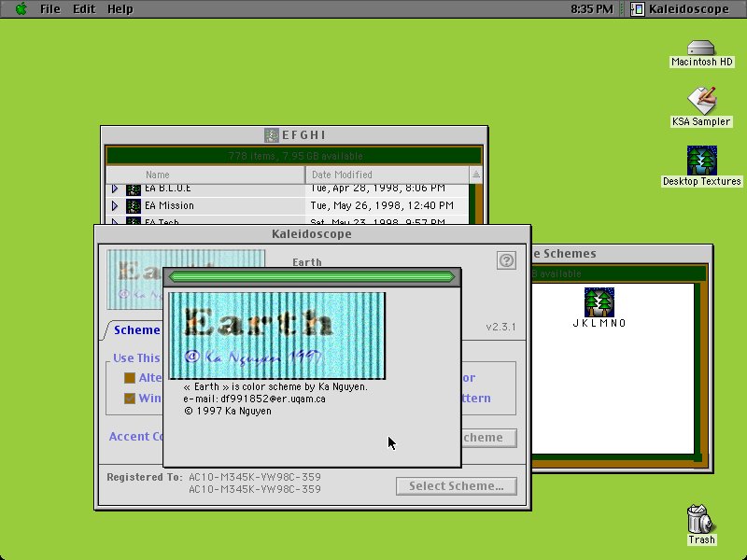The image size is (747, 560).
Task: Select the EA B.L.U.E folder icon
Action: (134, 189)
